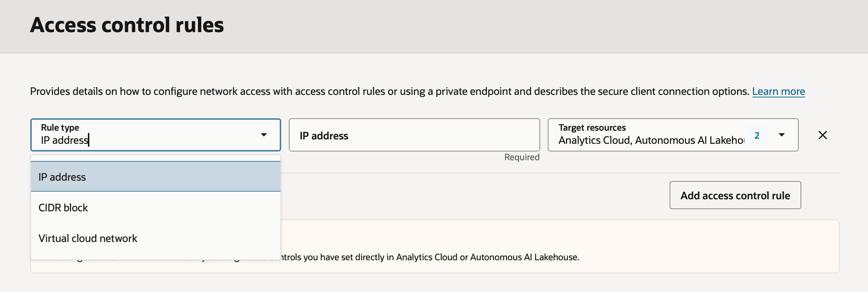
Task: Click the divider line below the rule row
Action: click(560, 173)
